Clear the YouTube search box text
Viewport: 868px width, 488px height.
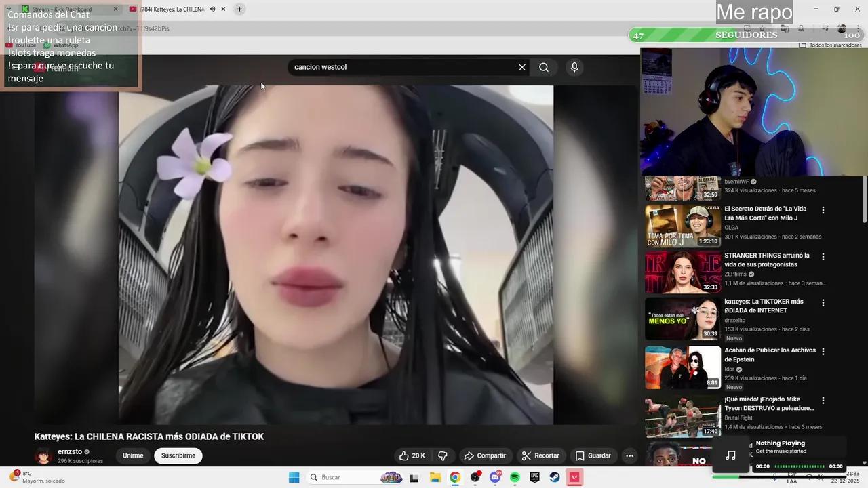tap(522, 67)
